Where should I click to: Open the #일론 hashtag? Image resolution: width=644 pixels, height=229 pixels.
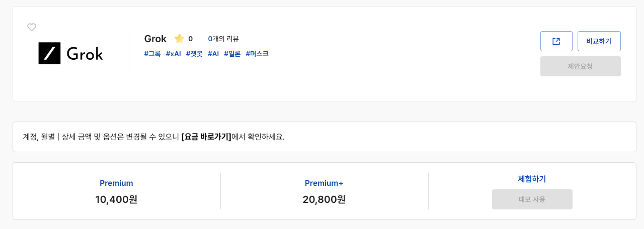(232, 54)
